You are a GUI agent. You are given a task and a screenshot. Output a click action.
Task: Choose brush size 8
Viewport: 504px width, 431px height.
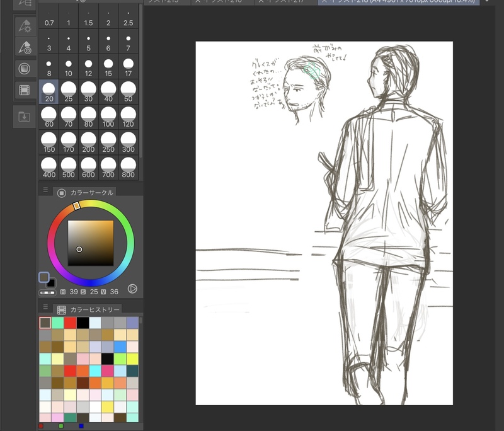click(x=49, y=67)
